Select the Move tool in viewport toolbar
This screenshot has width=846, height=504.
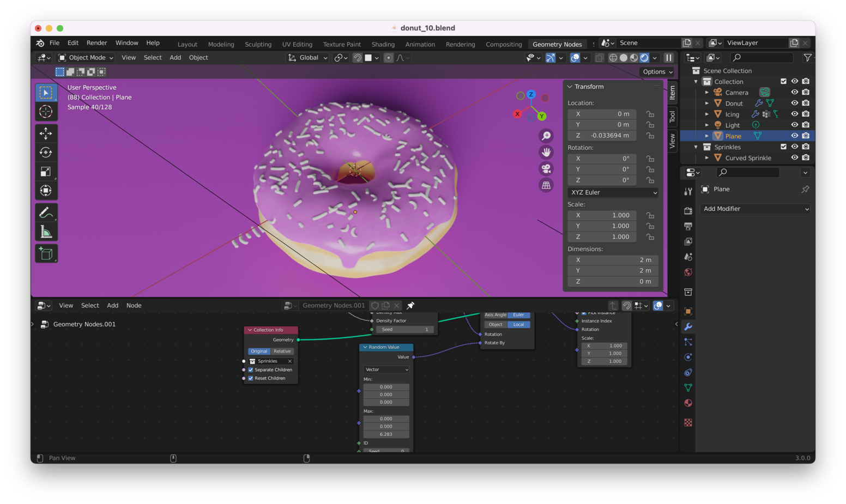tap(46, 133)
